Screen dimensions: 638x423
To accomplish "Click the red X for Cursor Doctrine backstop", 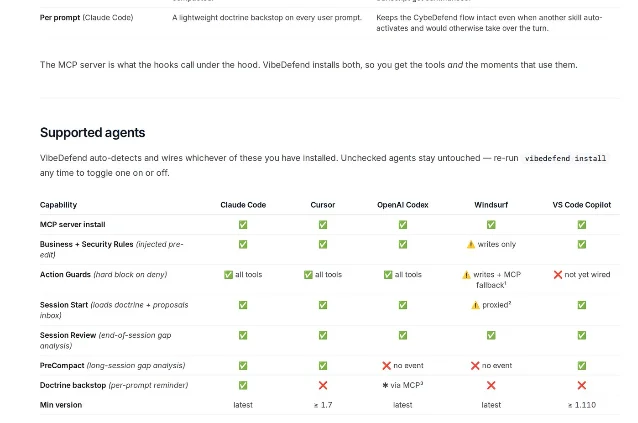I will [x=323, y=385].
